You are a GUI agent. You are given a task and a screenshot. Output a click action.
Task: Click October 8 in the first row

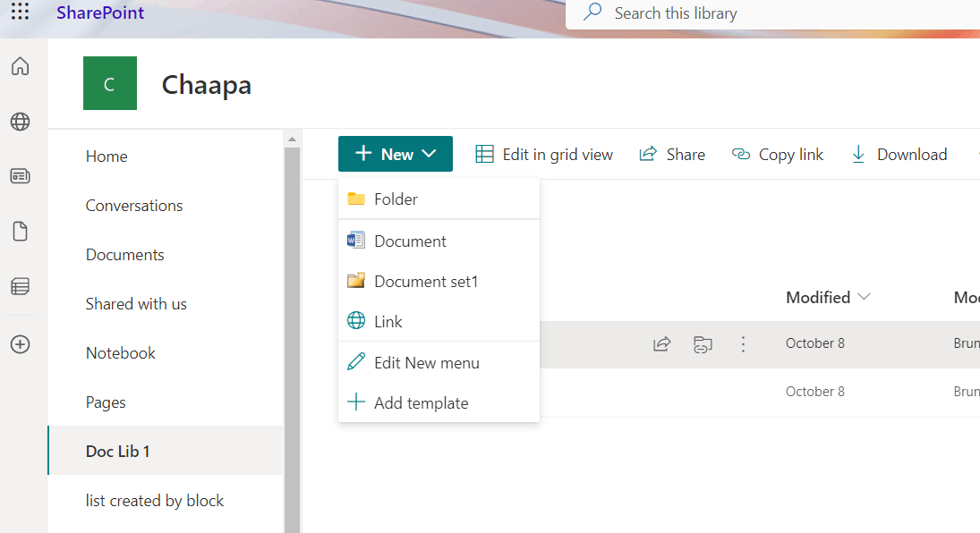(x=815, y=343)
